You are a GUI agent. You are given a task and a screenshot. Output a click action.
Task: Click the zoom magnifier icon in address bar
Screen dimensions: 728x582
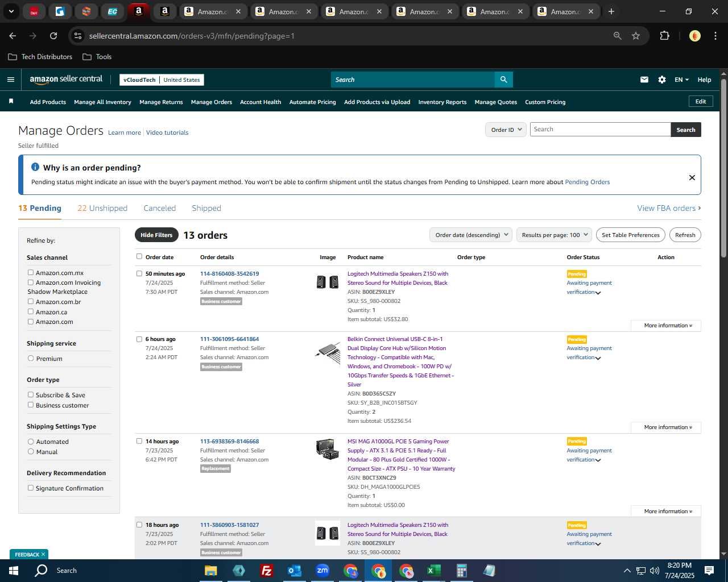tap(618, 36)
